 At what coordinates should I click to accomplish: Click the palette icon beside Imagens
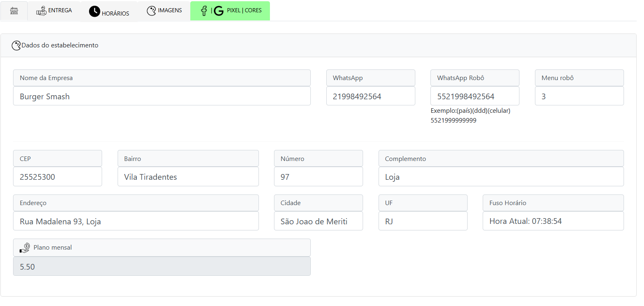tap(152, 11)
